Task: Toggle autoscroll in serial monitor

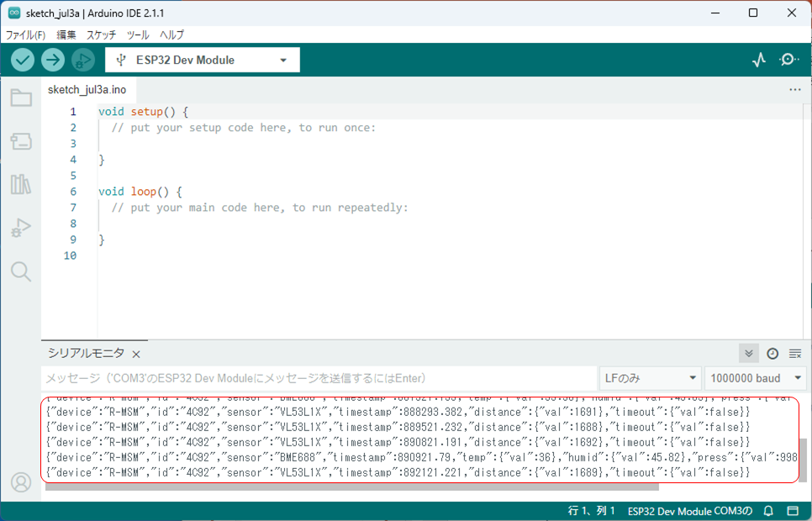Action: tap(749, 354)
